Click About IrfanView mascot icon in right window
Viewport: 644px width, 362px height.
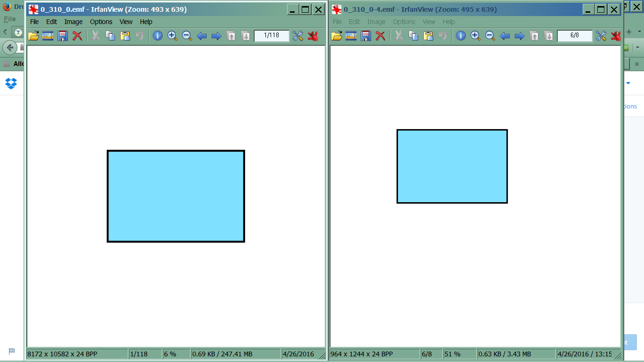coord(616,36)
